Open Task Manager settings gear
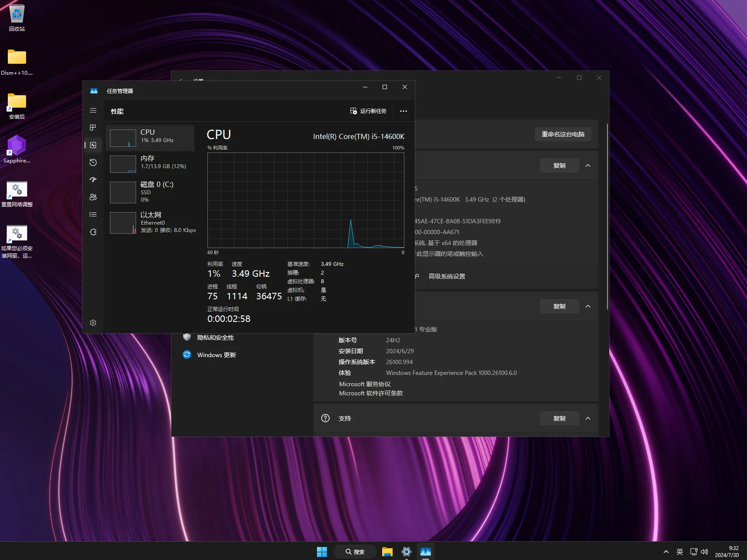 click(93, 323)
